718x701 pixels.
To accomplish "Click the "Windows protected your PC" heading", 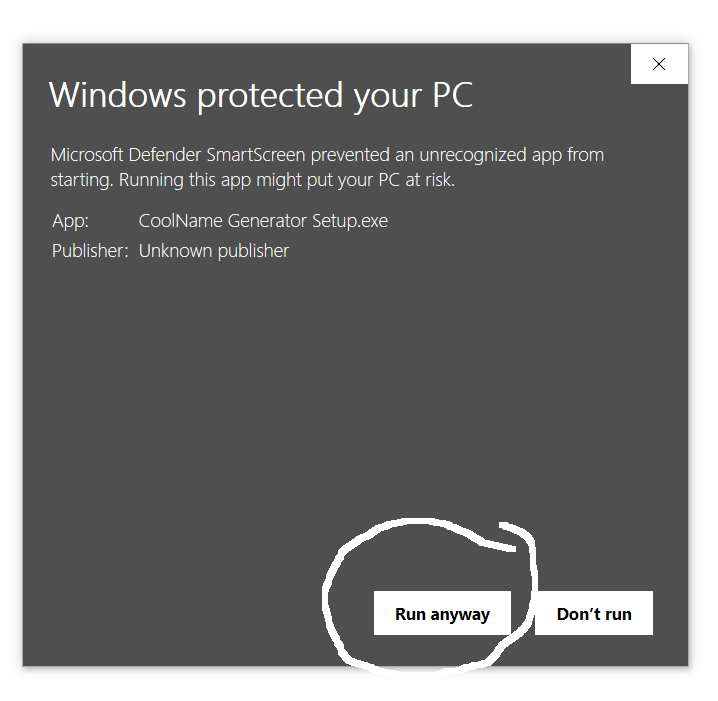I will pyautogui.click(x=261, y=95).
